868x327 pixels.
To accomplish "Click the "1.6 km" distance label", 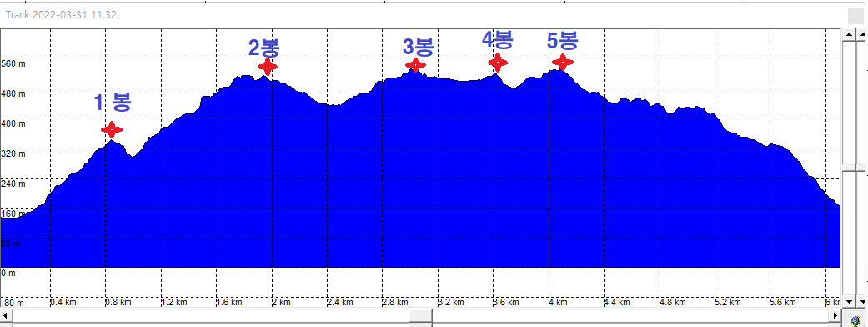I will tap(229, 303).
